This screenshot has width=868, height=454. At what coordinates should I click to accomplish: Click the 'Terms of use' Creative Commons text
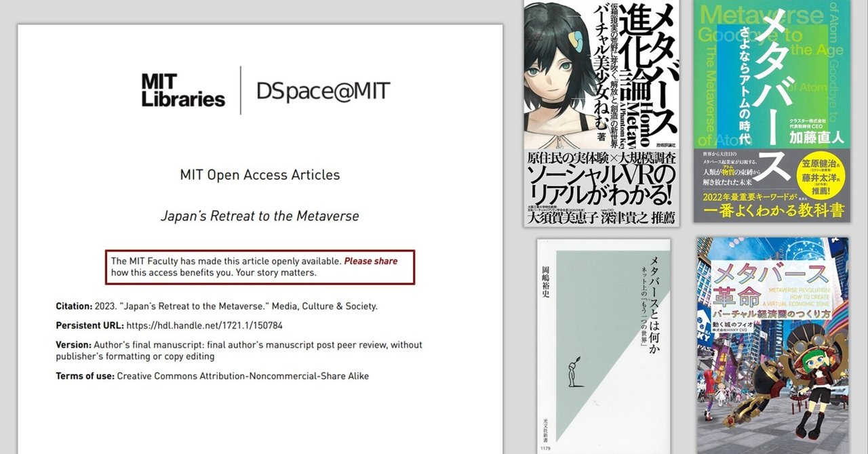212,375
